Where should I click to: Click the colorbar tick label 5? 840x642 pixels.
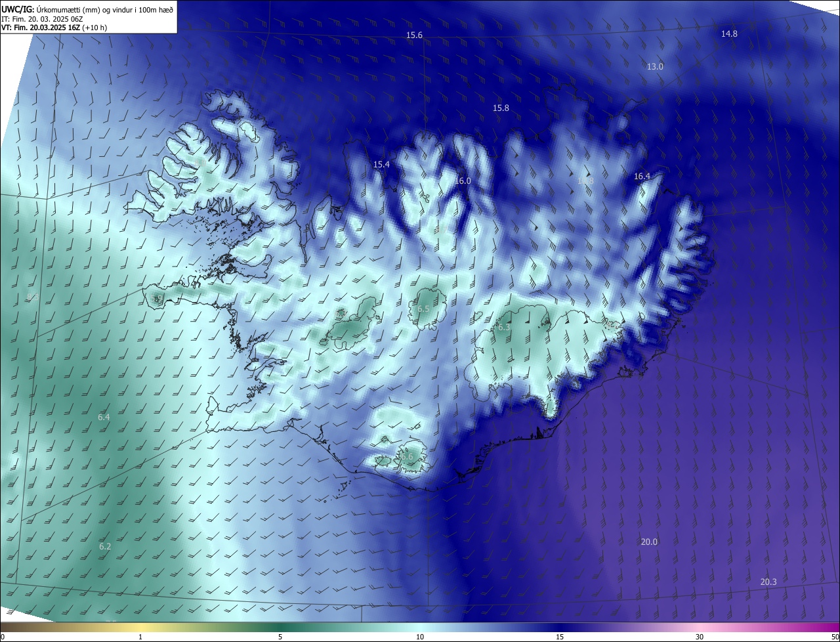280,637
